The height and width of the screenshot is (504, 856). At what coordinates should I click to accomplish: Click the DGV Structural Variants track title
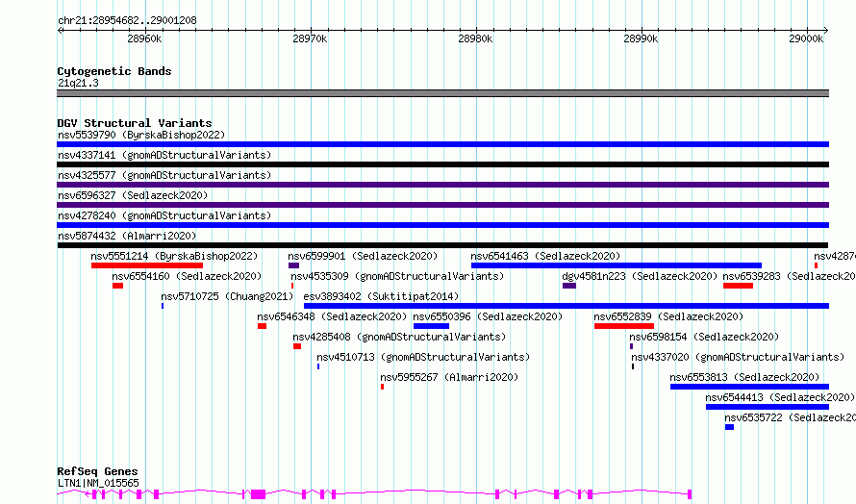pos(135,123)
